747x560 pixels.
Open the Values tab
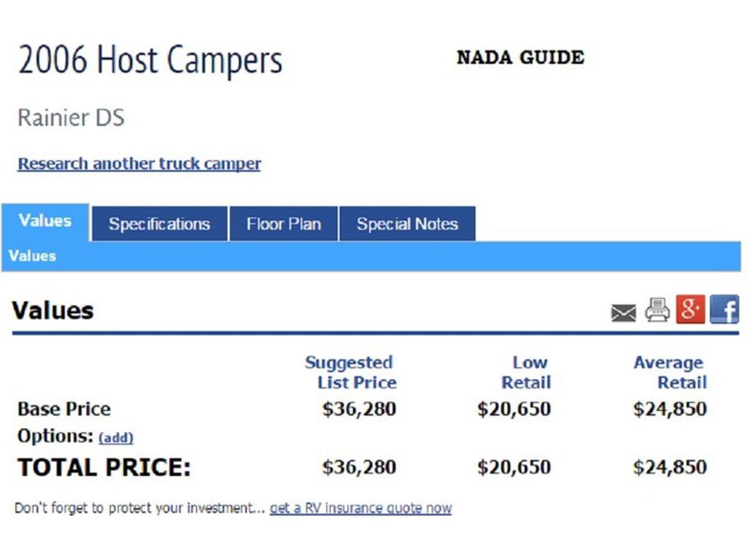click(x=45, y=222)
